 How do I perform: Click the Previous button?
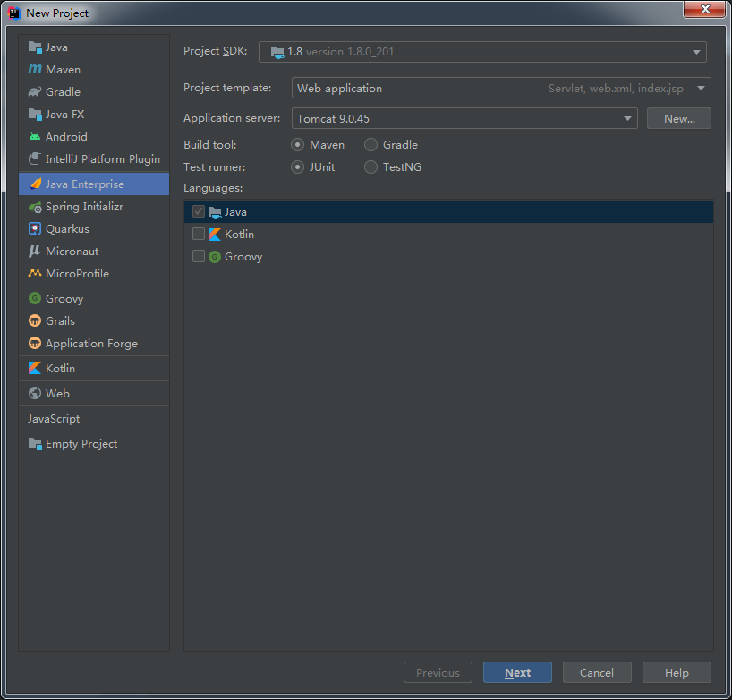pos(438,672)
